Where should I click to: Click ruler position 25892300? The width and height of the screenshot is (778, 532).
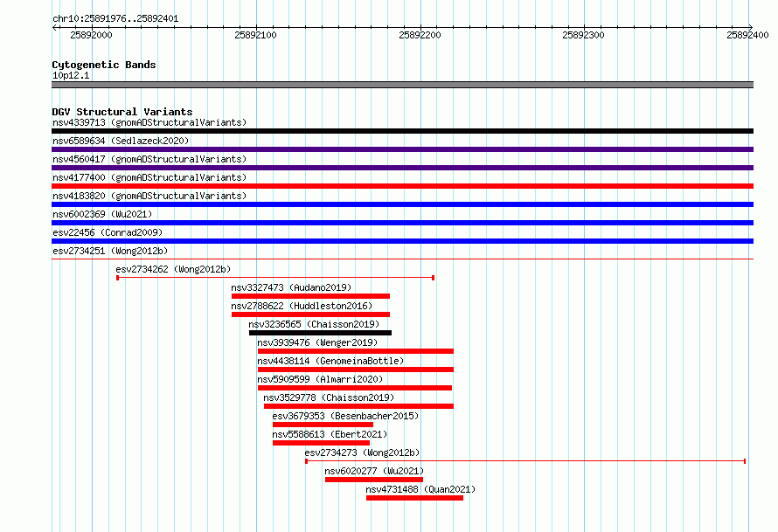pyautogui.click(x=584, y=35)
